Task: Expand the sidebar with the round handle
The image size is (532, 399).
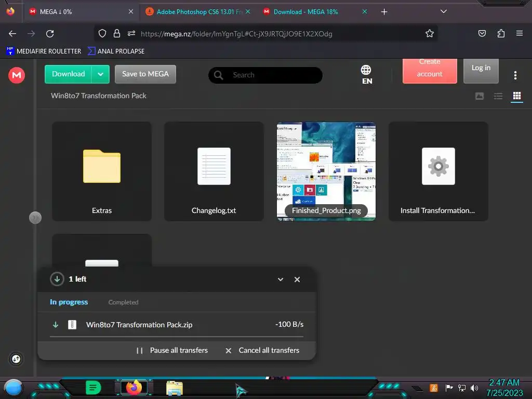Action: pos(35,218)
